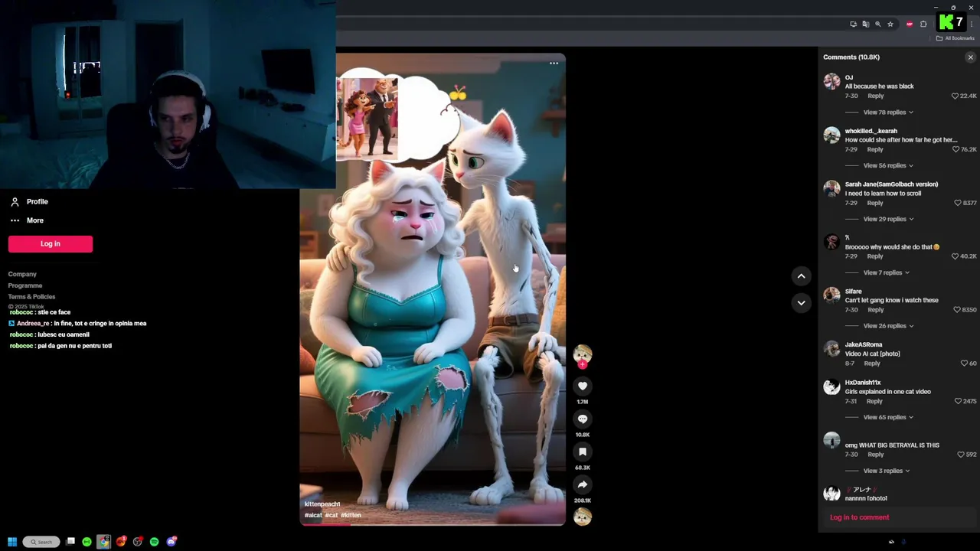
Task: Open the Programme footer section
Action: [25, 285]
